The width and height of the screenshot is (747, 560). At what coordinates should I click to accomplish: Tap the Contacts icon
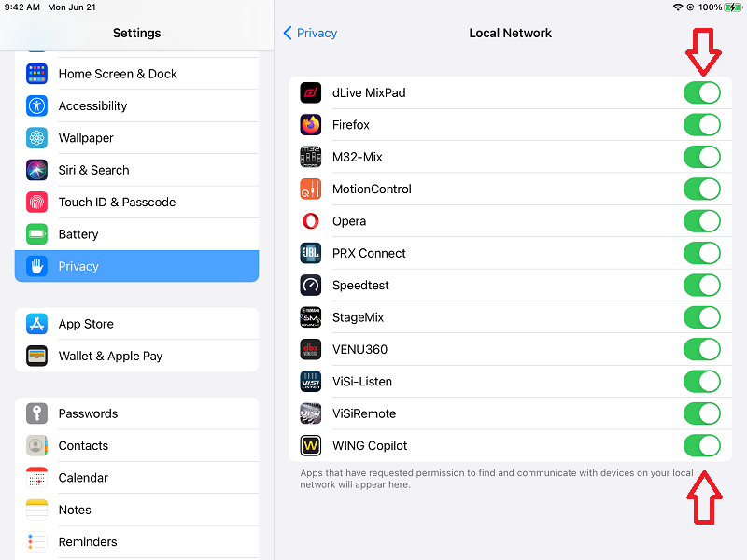36,446
